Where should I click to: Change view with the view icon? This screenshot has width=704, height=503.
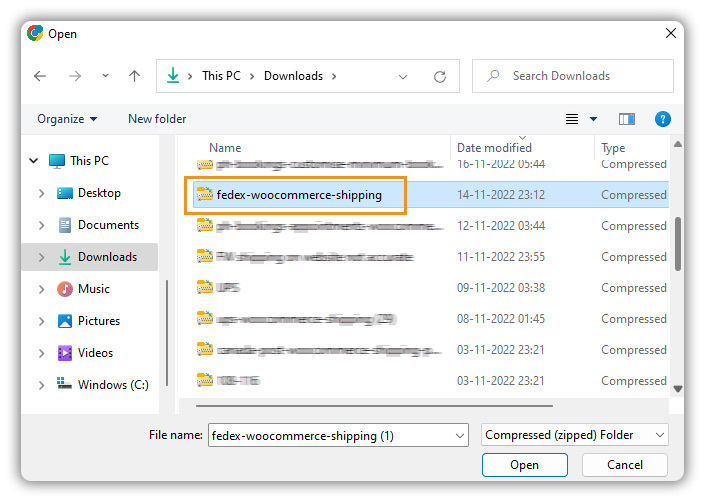572,119
